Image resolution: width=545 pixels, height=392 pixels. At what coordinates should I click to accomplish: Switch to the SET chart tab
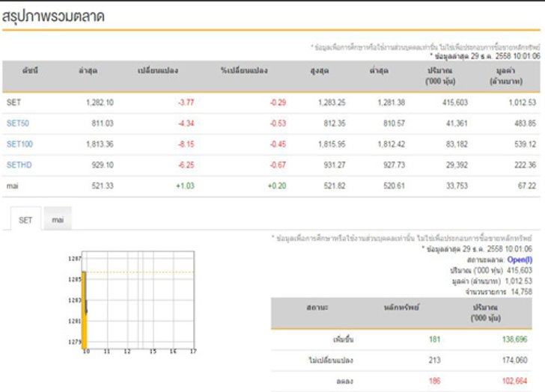point(25,220)
